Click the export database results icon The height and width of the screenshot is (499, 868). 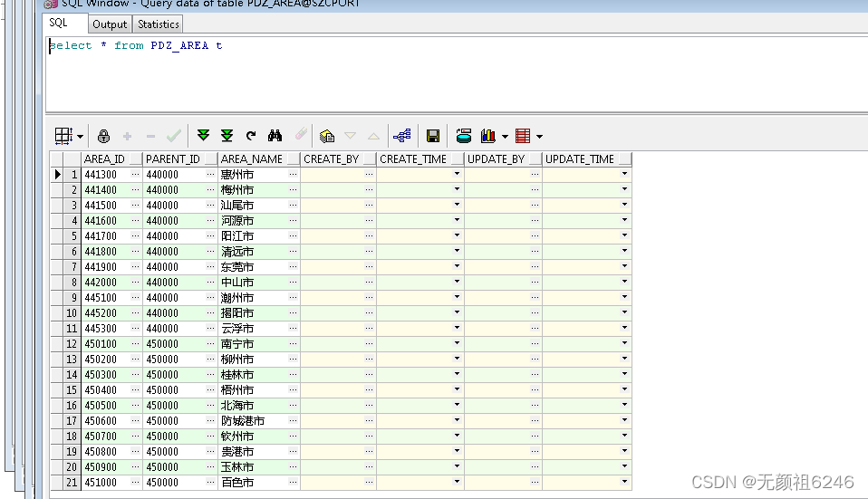(x=463, y=136)
